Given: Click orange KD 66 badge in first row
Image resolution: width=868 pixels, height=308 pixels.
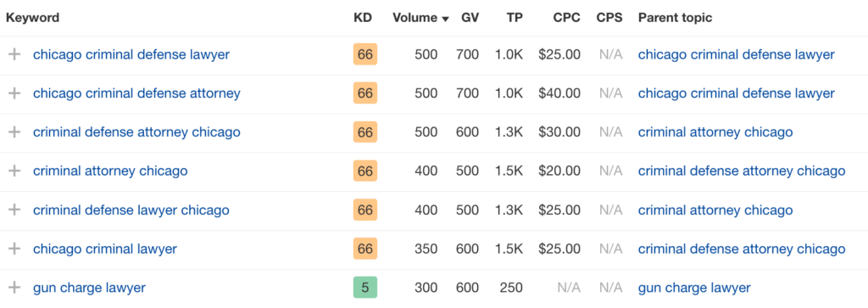Looking at the screenshot, I should pos(364,54).
